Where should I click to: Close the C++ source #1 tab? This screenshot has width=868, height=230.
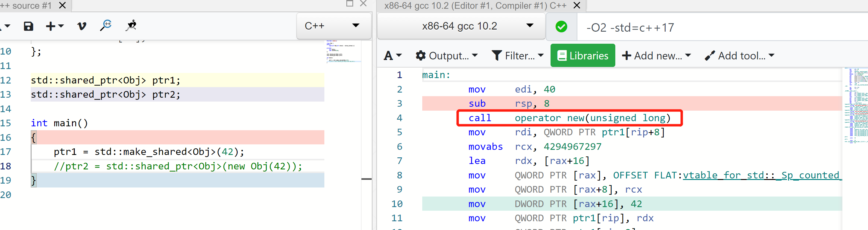pyautogui.click(x=62, y=5)
